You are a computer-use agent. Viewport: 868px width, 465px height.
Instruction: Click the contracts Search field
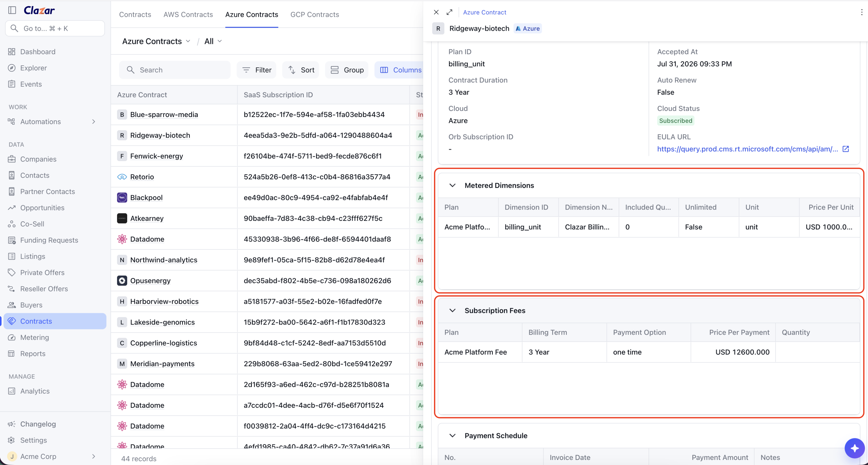click(175, 70)
